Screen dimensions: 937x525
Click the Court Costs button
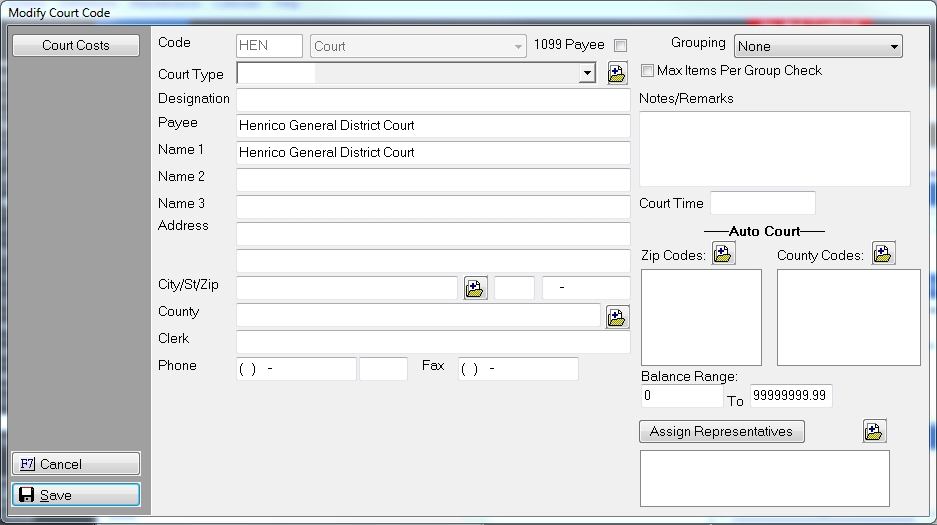click(76, 45)
